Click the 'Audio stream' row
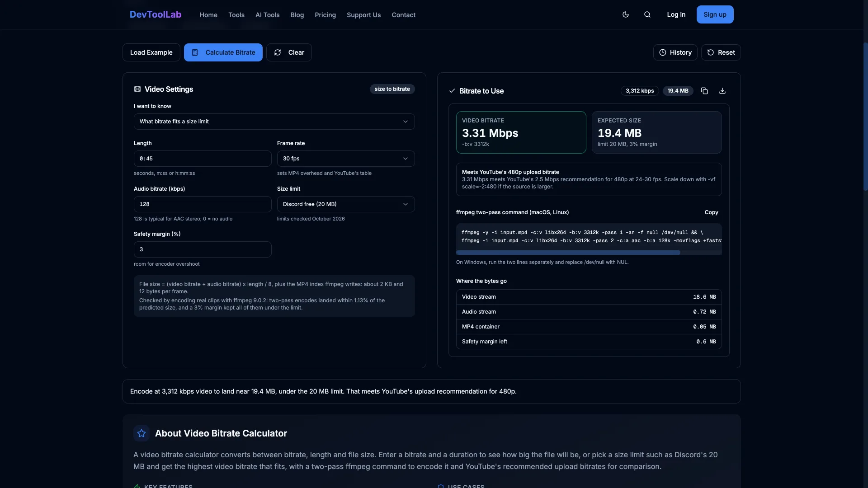868x488 pixels. pos(589,312)
